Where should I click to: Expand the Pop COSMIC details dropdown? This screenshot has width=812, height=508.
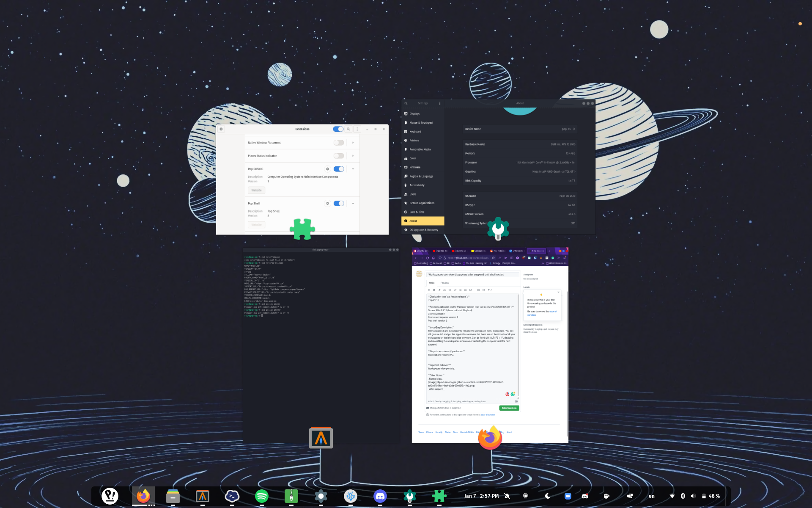pos(353,169)
